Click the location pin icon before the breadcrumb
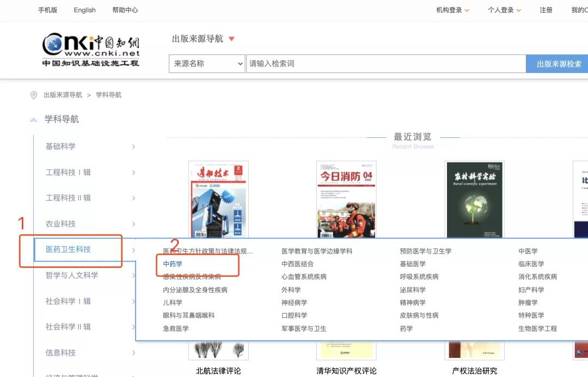588x377 pixels. point(34,94)
